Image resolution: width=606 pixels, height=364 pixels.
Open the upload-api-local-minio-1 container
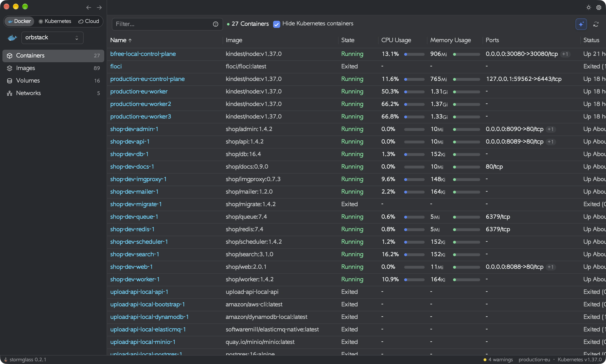coord(143,342)
